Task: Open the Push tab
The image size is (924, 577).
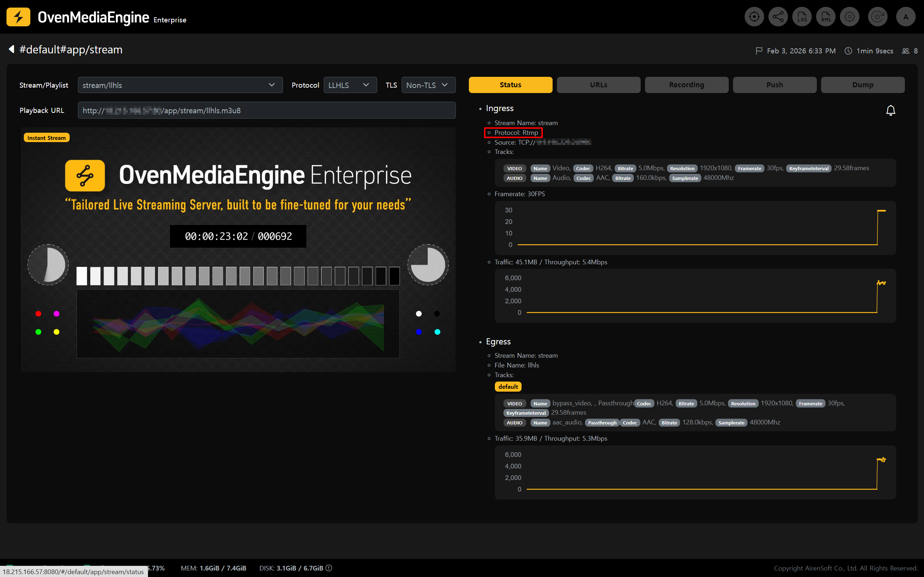Action: (774, 85)
